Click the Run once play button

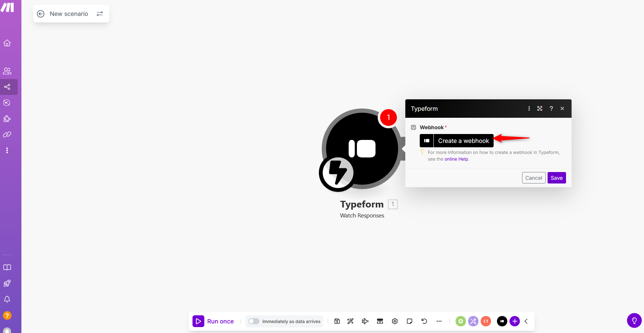coord(198,321)
